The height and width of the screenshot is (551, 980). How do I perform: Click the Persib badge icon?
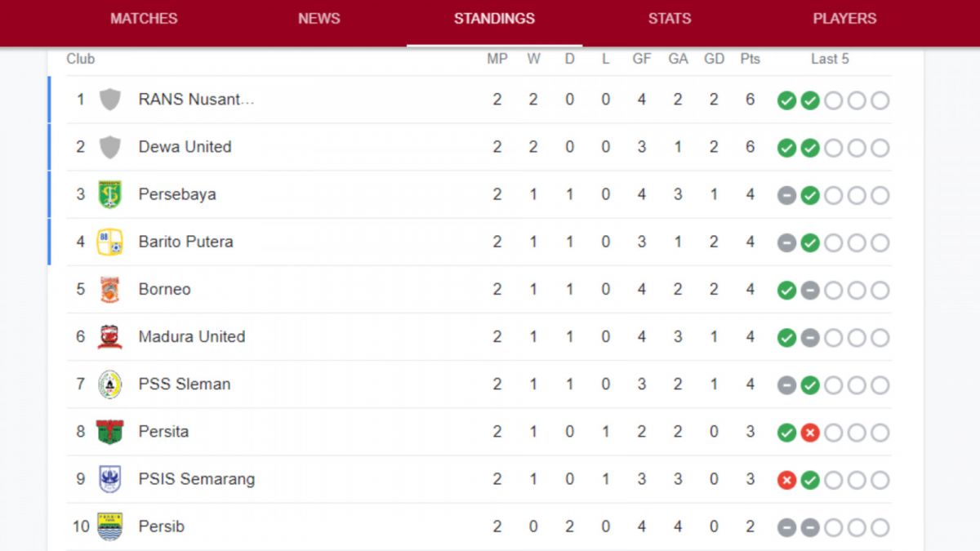109,527
